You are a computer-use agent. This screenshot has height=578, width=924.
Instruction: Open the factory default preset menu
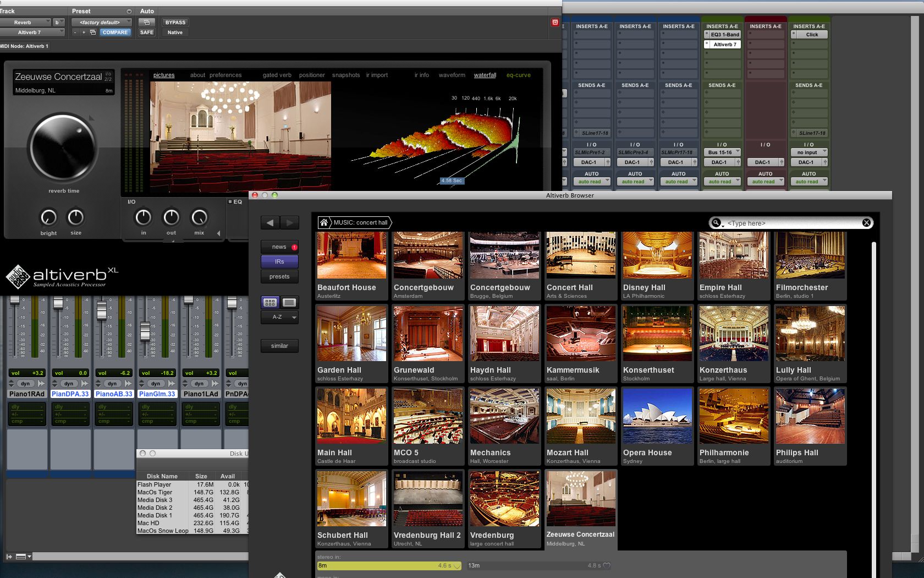(102, 23)
